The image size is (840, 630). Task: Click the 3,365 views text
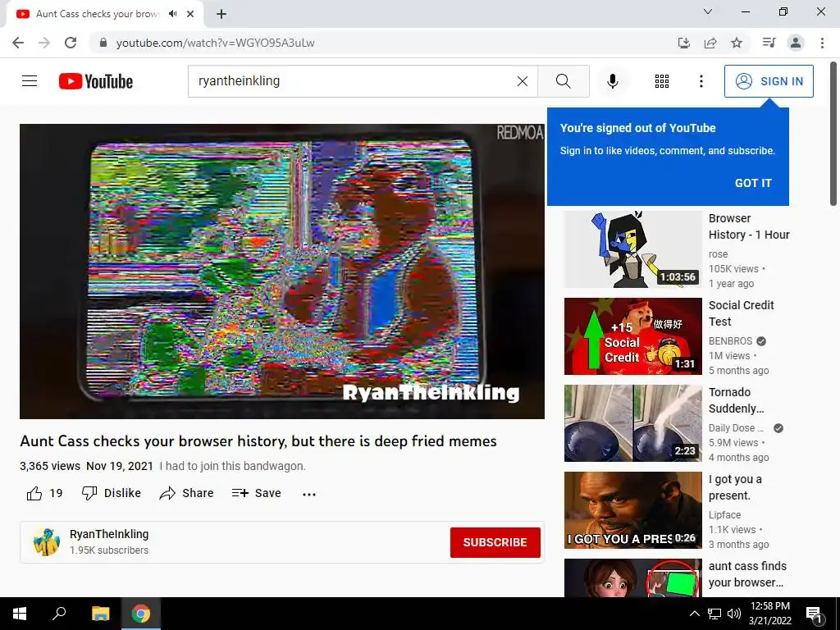50,466
